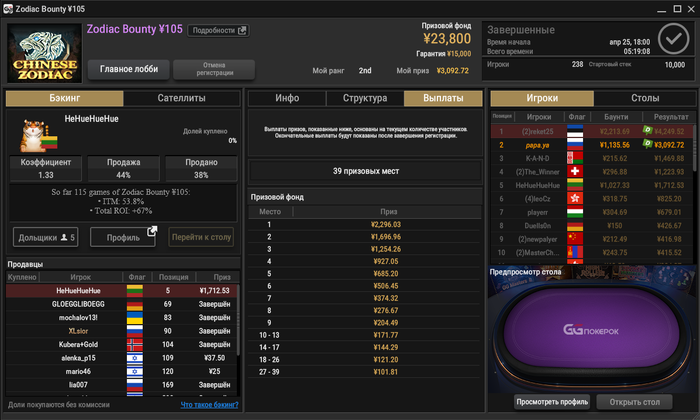Open the Инфо tab

coord(287,98)
